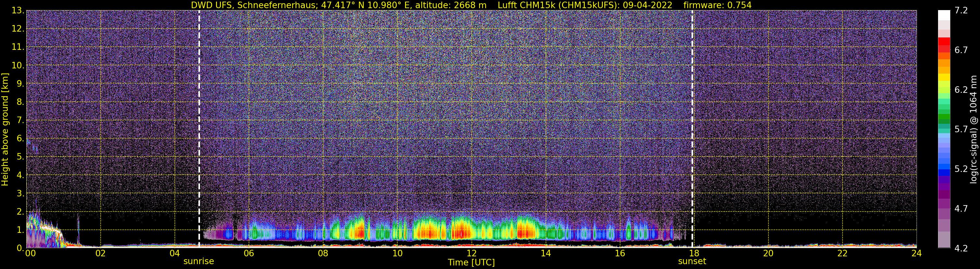
Task: Click the height axis tick '2.'
Action: (20, 211)
